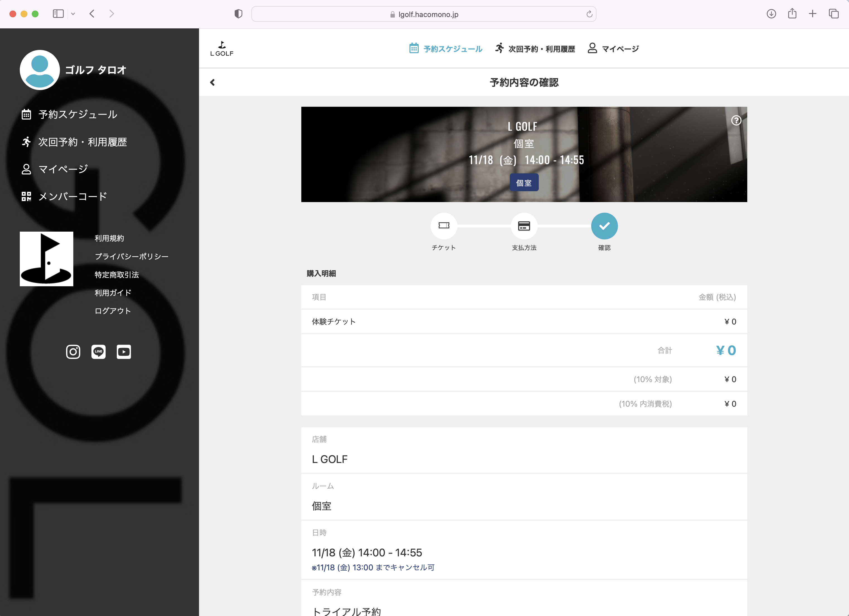The image size is (849, 616).
Task: Click the ticket step icon
Action: [443, 226]
